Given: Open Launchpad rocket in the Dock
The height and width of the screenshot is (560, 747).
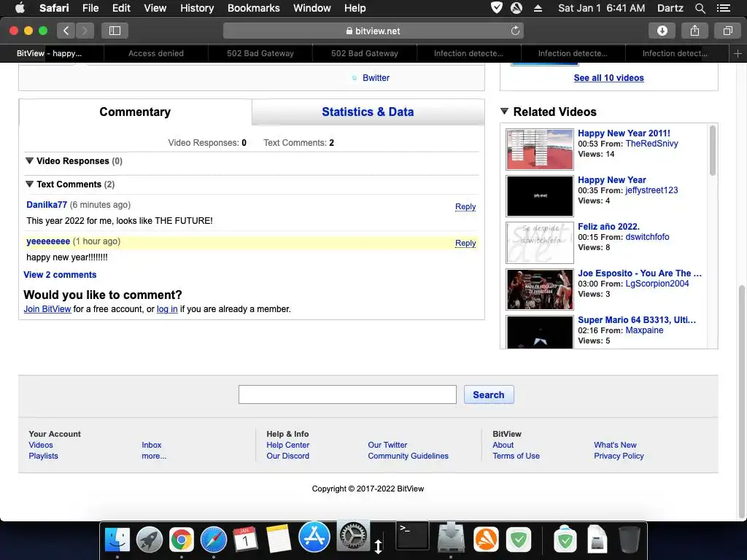Looking at the screenshot, I should point(149,540).
